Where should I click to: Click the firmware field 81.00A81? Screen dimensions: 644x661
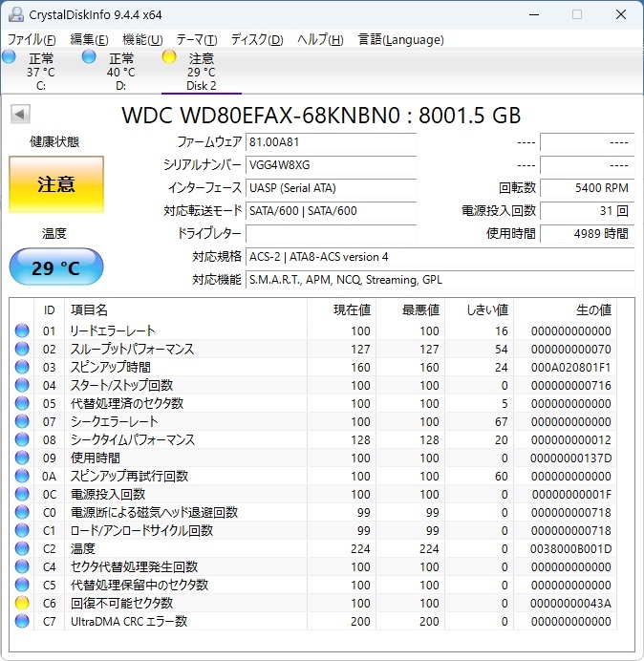(x=331, y=142)
